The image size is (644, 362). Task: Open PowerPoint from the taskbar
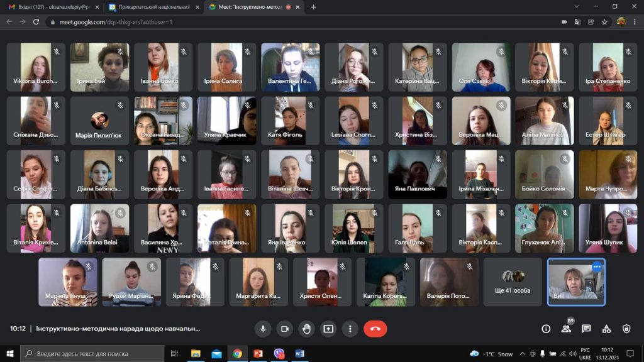click(x=257, y=354)
